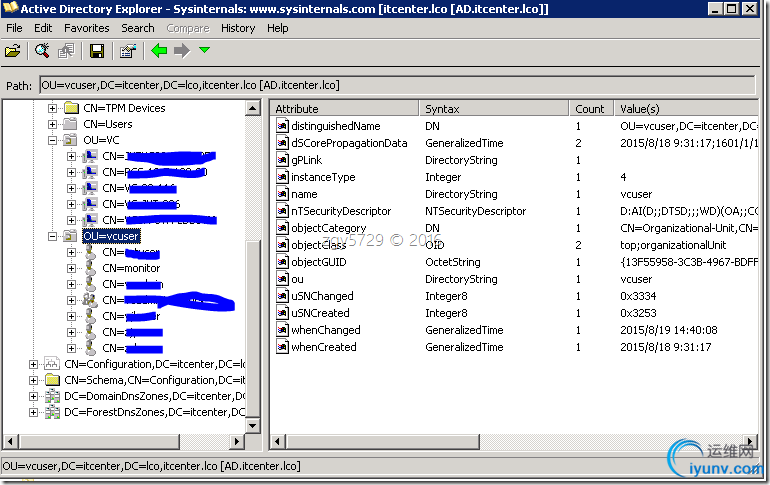Click attribute list scroll left arrow
770x485 pixels.
point(278,441)
